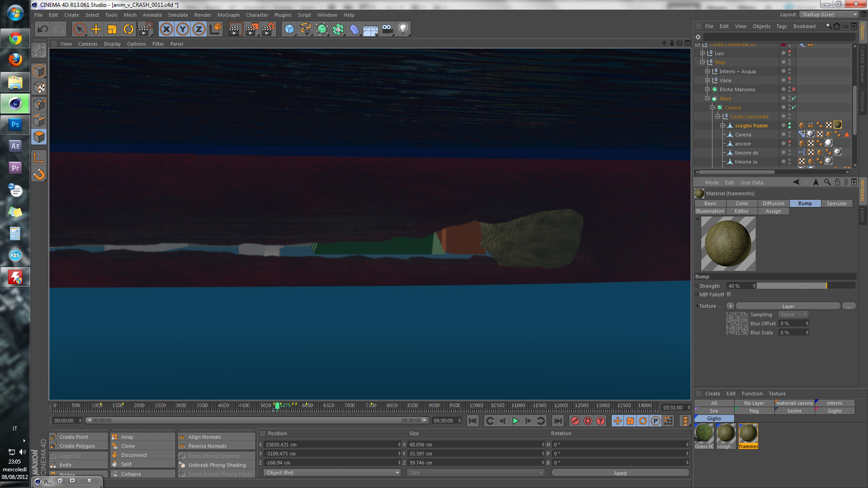Open Photoshop from the taskbar

(15, 124)
